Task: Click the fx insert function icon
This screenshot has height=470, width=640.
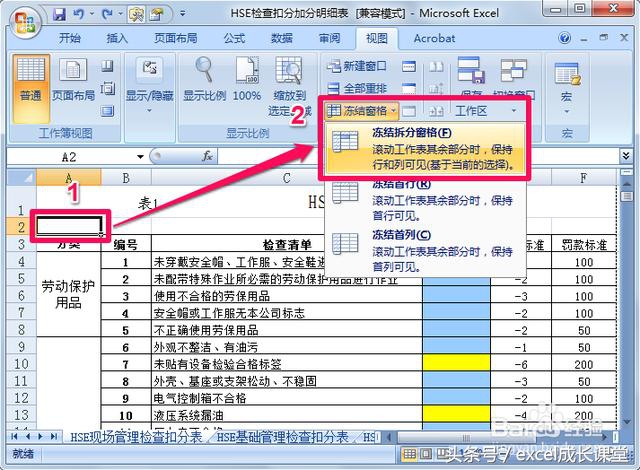Action: [x=207, y=157]
